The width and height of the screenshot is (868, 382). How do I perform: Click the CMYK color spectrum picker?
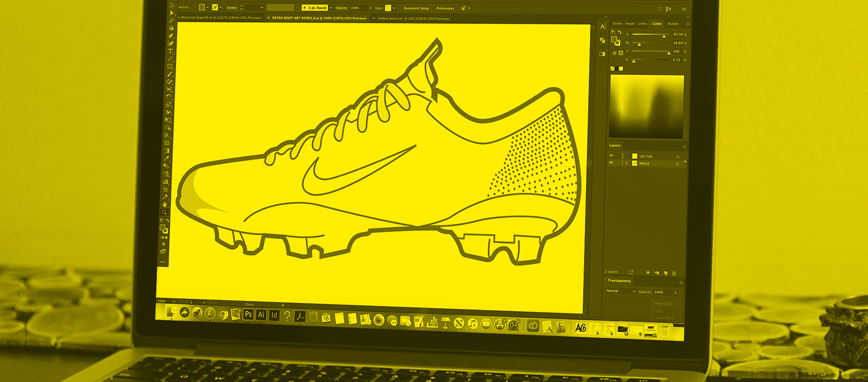point(646,107)
